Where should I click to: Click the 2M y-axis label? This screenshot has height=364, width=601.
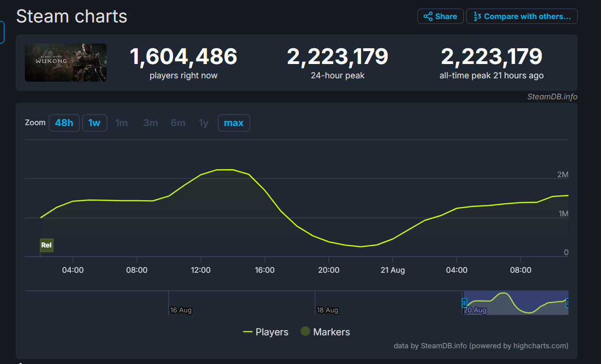tap(563, 175)
